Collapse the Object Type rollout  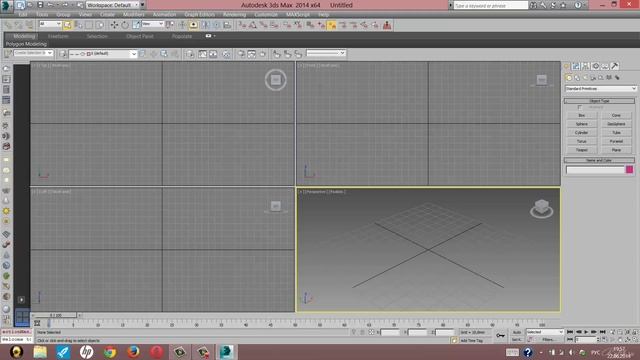(599, 101)
